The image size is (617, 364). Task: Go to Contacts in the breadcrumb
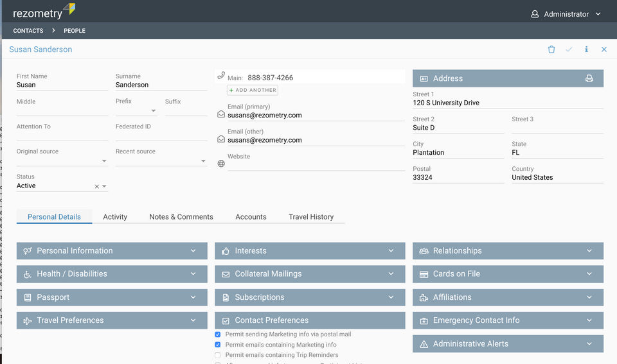point(28,31)
